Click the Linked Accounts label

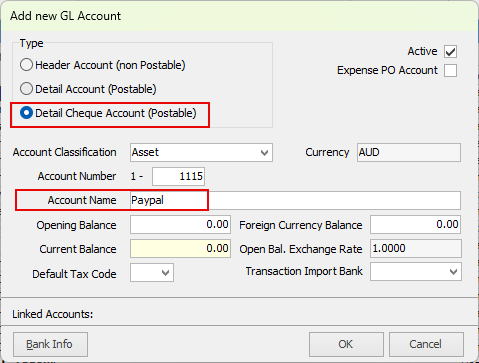53,314
